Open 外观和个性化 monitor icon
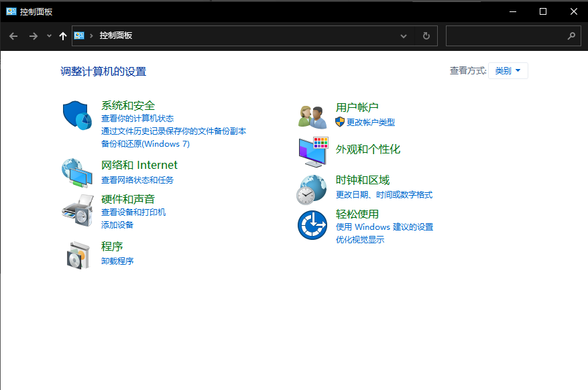588x390 pixels. (x=312, y=150)
